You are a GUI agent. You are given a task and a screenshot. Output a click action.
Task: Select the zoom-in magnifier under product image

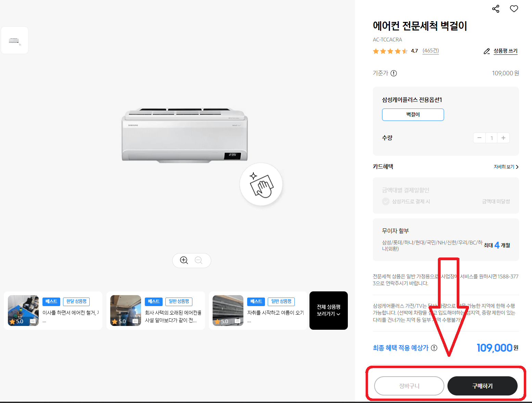coord(183,260)
